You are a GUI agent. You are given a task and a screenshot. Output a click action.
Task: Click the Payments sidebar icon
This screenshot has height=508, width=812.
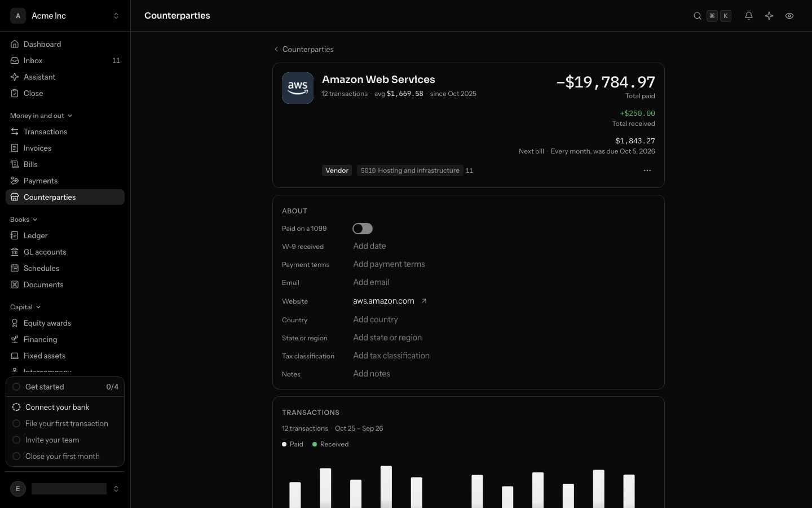click(15, 181)
